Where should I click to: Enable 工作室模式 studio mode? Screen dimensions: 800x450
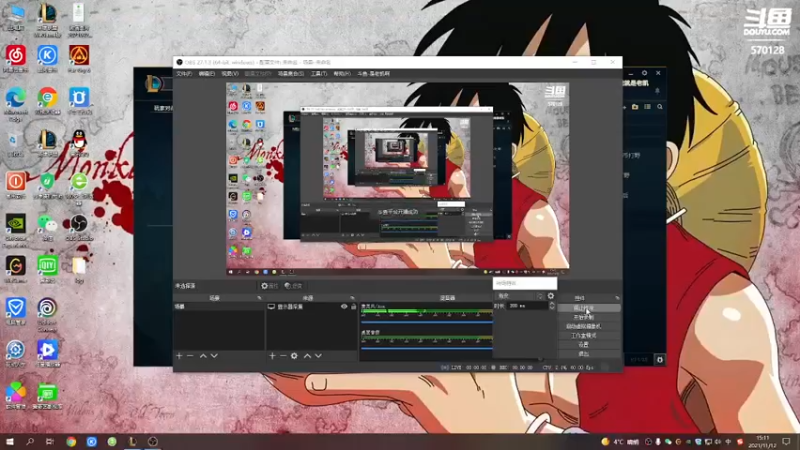click(x=589, y=336)
